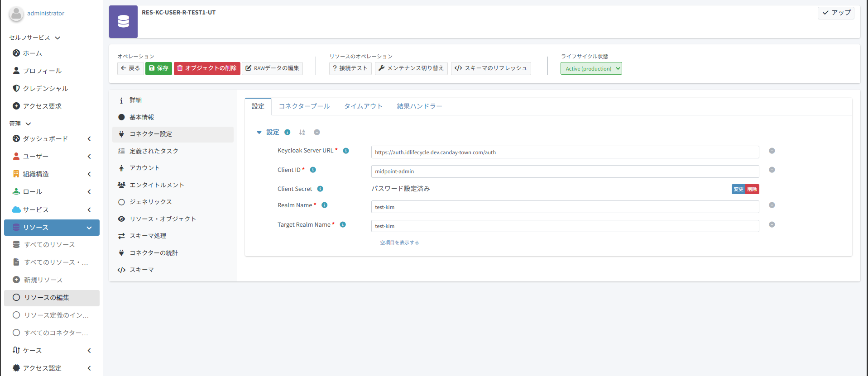Click the 空項目を表示する link
The image size is (868, 376).
click(399, 243)
